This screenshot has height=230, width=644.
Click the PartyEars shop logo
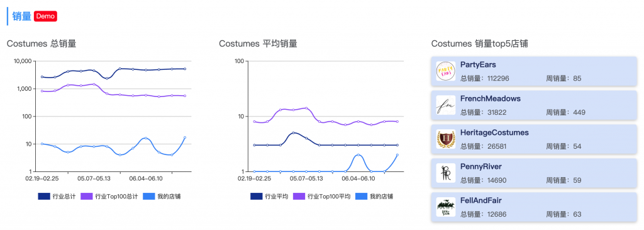(446, 71)
